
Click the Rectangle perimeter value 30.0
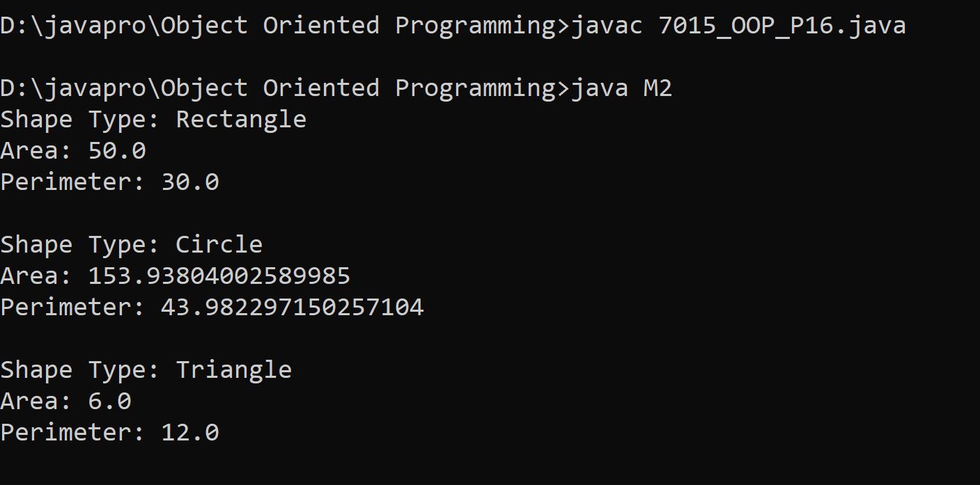point(190,182)
